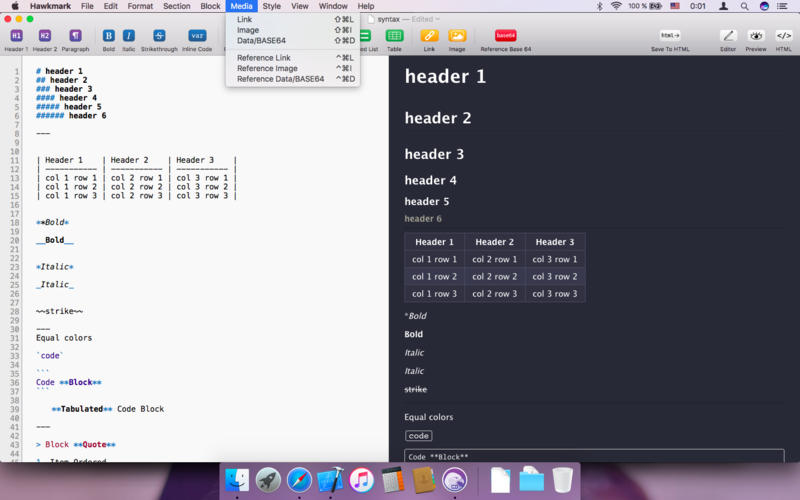Screen dimensions: 800x500
Task: Open Safari from the Dock
Action: click(x=299, y=480)
